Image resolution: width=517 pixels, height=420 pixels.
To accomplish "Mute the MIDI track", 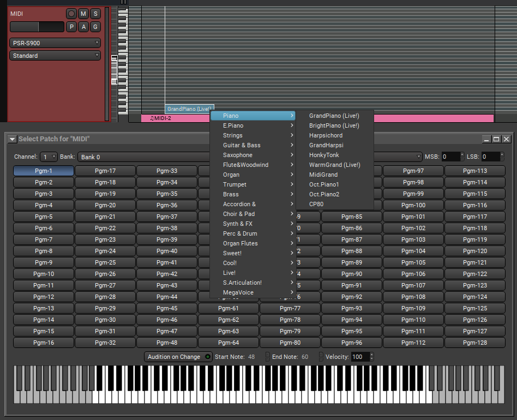I will [x=83, y=14].
